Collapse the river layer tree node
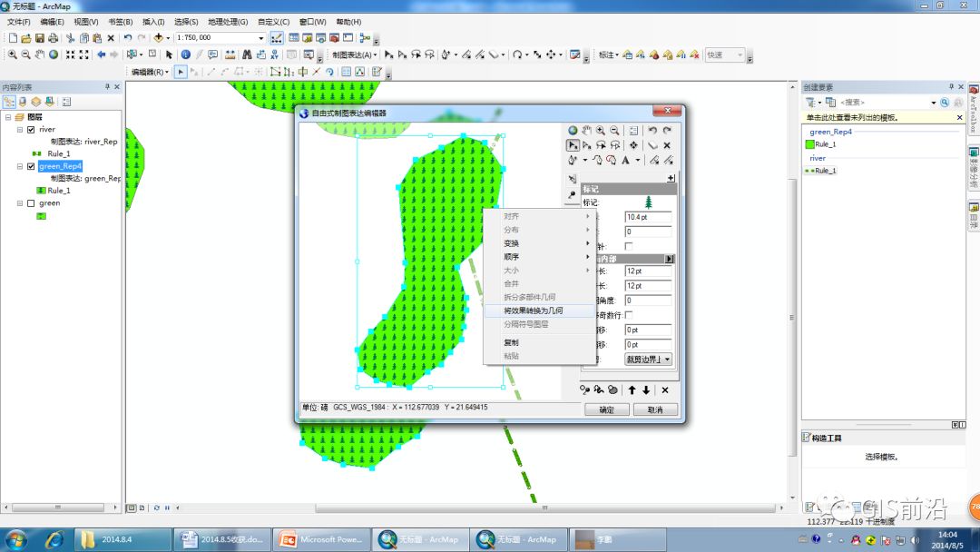Viewport: 980px width, 552px height. coord(20,130)
